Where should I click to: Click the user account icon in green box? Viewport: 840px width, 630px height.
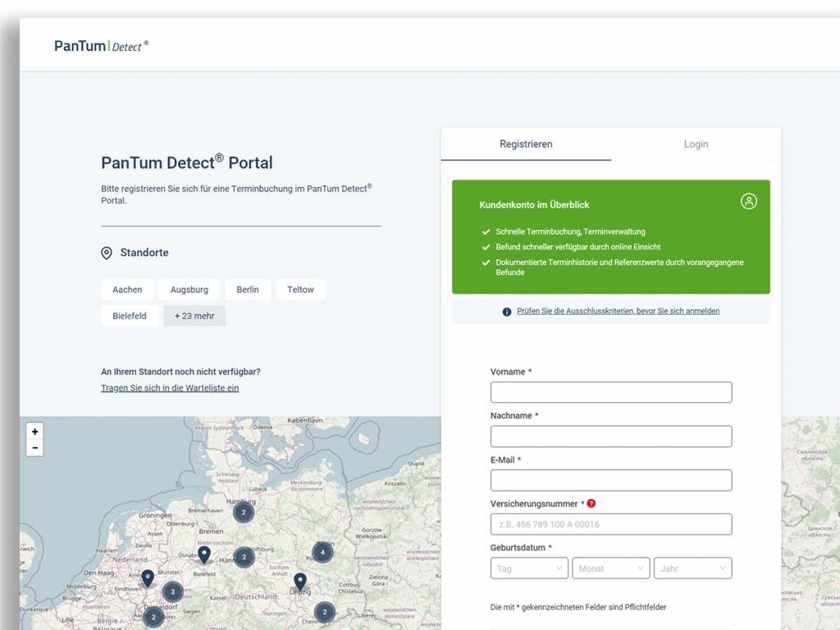748,201
